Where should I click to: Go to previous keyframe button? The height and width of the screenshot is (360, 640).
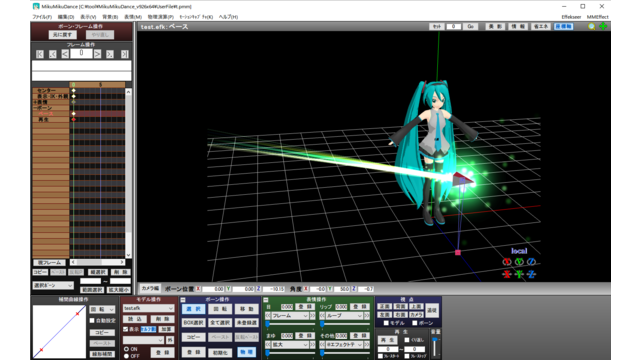click(x=53, y=54)
